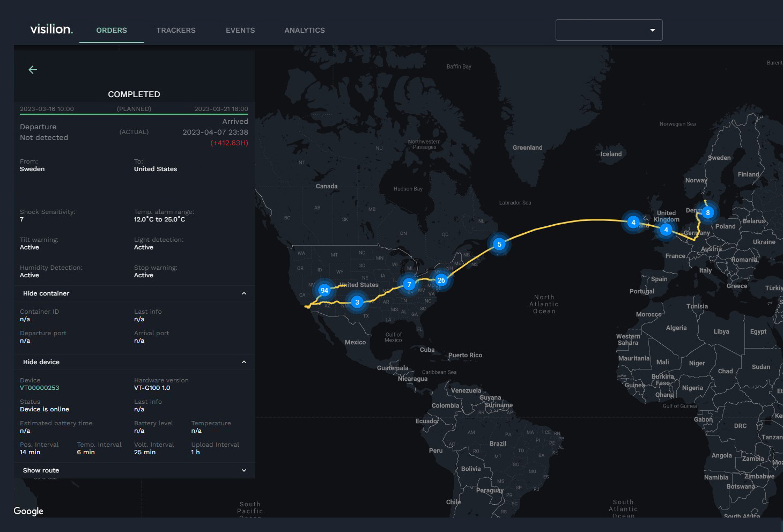
Task: Select the map cluster marker numbered 8
Action: (708, 212)
